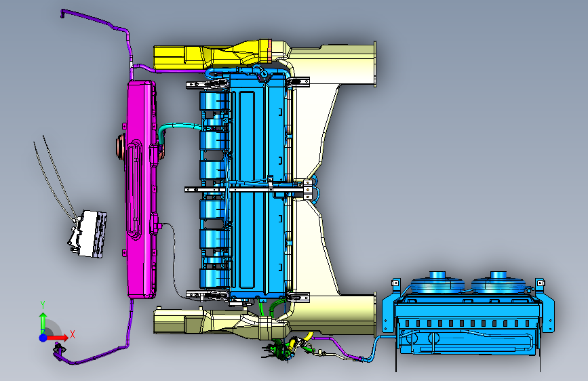Click the blue origin sphere of the coordinate triad
This screenshot has width=588, height=381.
(x=43, y=338)
